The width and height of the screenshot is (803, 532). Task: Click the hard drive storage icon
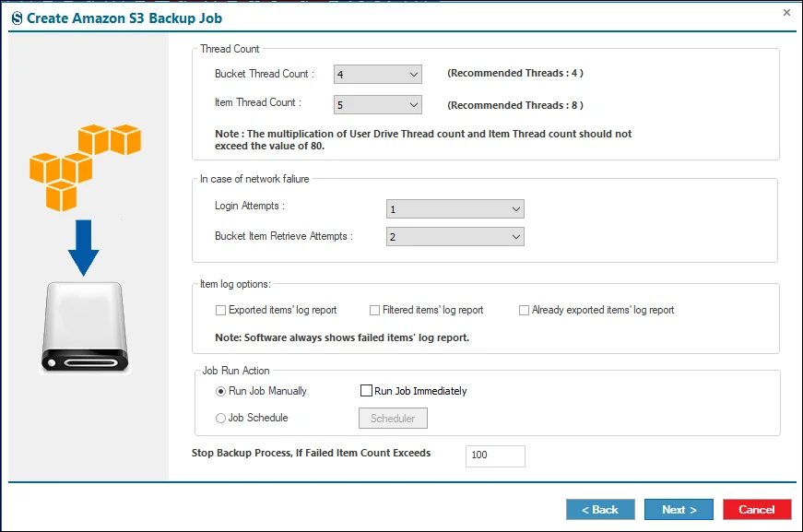[85, 327]
